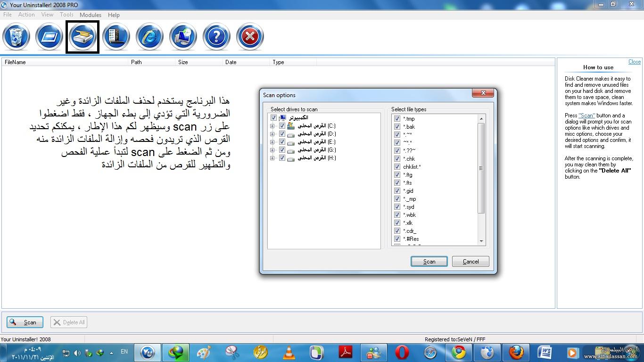Click Scan in Scan options dialog
Image resolution: width=644 pixels, height=362 pixels.
click(x=429, y=262)
